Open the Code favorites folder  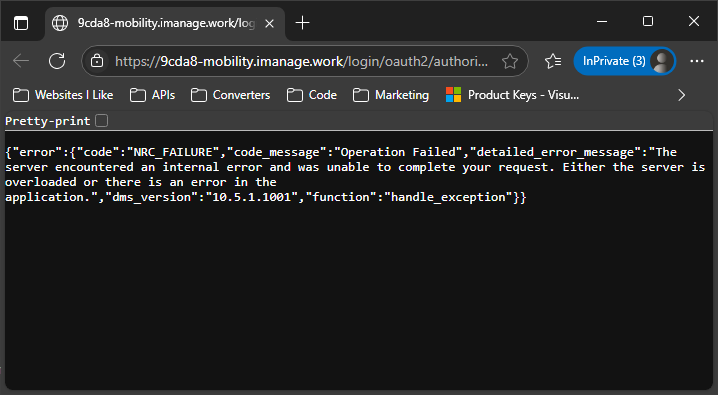[312, 95]
